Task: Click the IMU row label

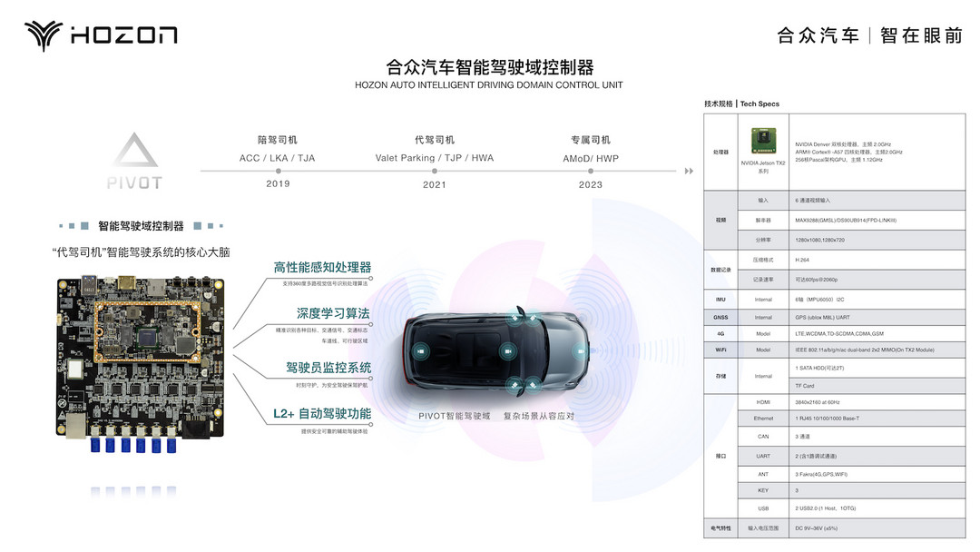Action: (x=720, y=300)
